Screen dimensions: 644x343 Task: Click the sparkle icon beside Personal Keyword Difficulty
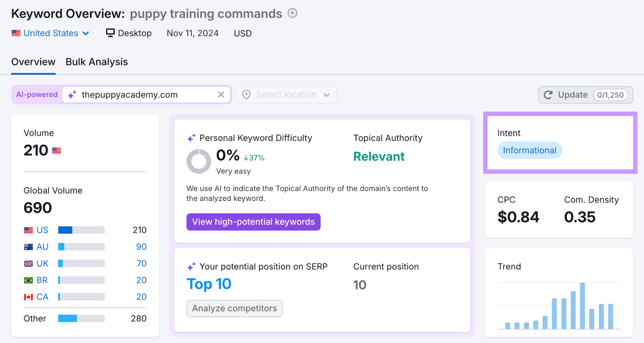click(191, 138)
